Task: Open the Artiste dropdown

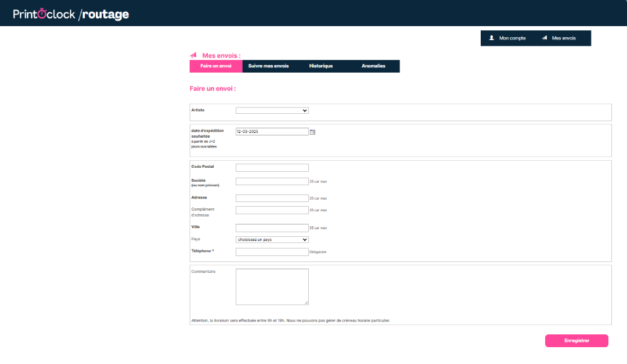Action: 272,110
